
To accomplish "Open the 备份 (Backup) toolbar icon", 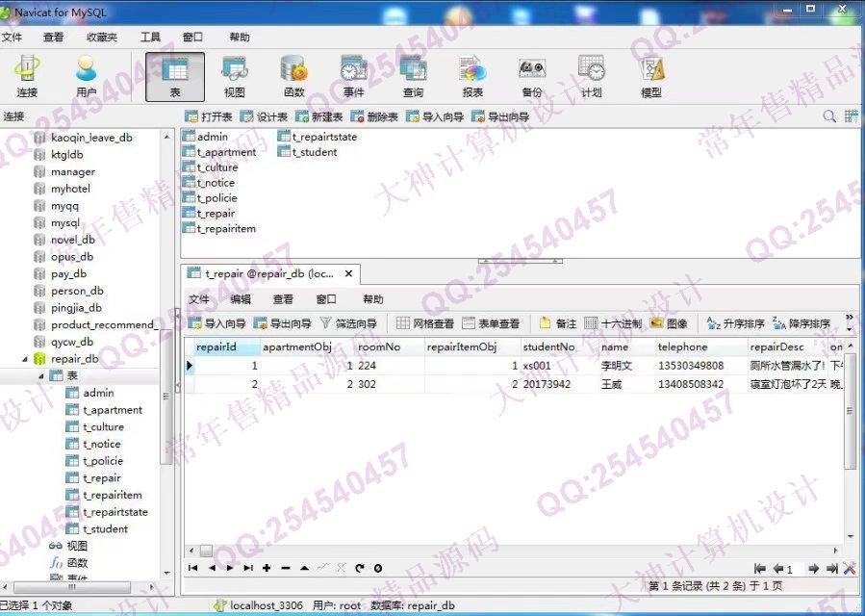I will (532, 77).
